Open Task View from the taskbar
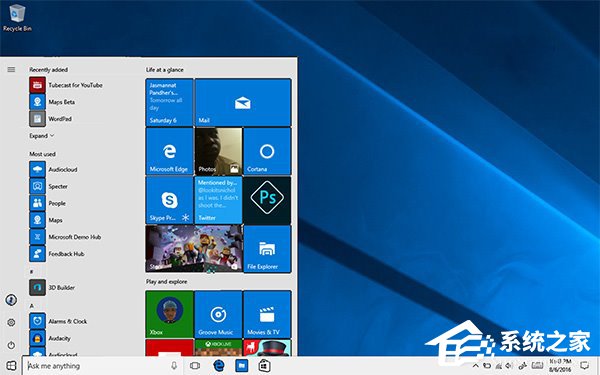Viewport: 600px width, 375px height. point(195,366)
